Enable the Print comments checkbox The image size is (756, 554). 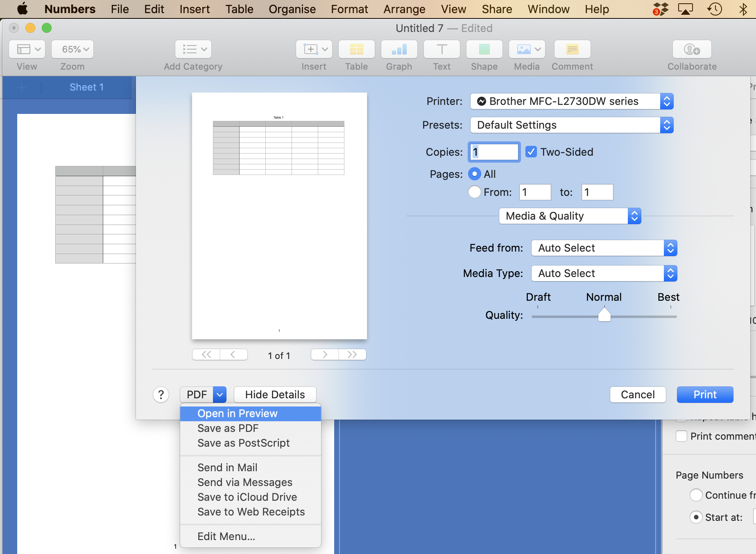coord(681,436)
